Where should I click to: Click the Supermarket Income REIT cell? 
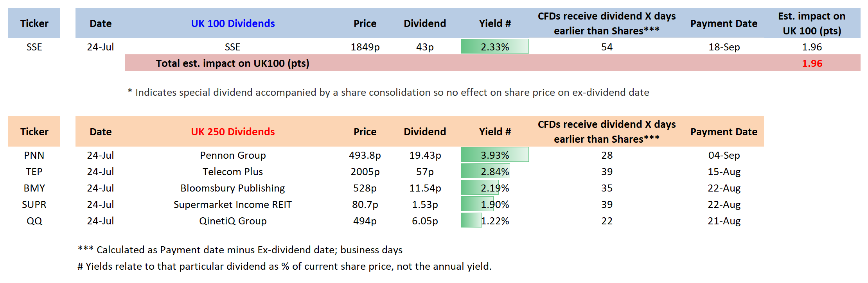coord(233,204)
